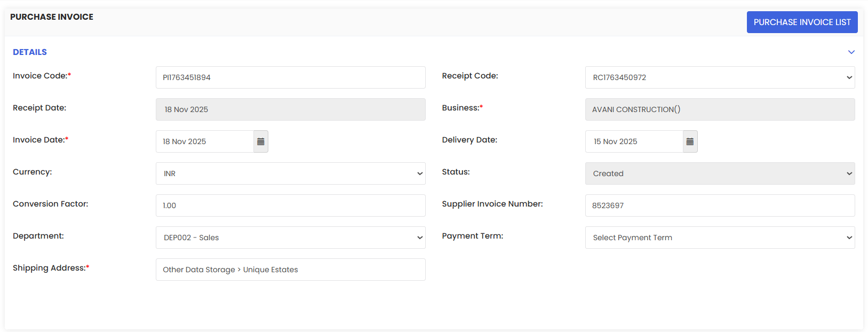Image resolution: width=868 pixels, height=332 pixels.
Task: Click the Details section heading
Action: [30, 52]
